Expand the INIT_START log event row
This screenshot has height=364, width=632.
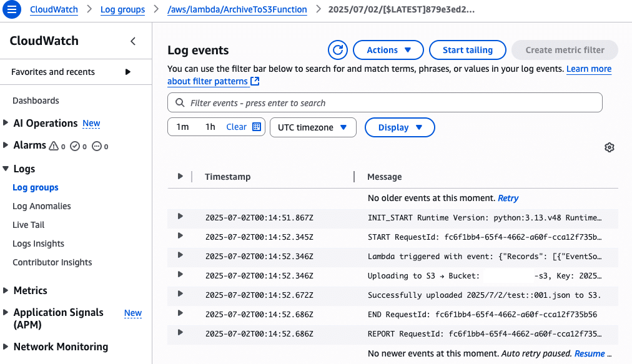(x=180, y=217)
